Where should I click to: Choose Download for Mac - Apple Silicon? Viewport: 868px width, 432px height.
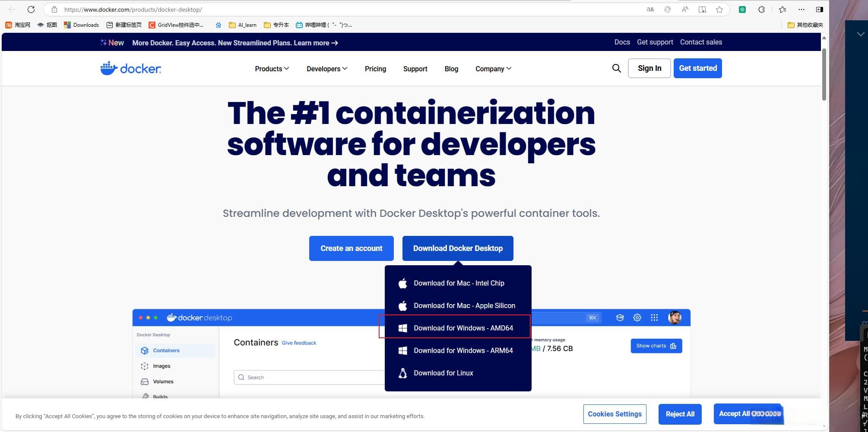tap(458, 305)
